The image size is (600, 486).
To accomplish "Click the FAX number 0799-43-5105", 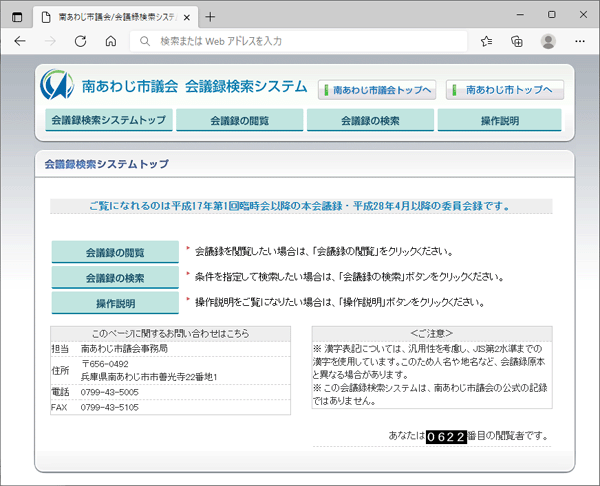I will pos(109,408).
